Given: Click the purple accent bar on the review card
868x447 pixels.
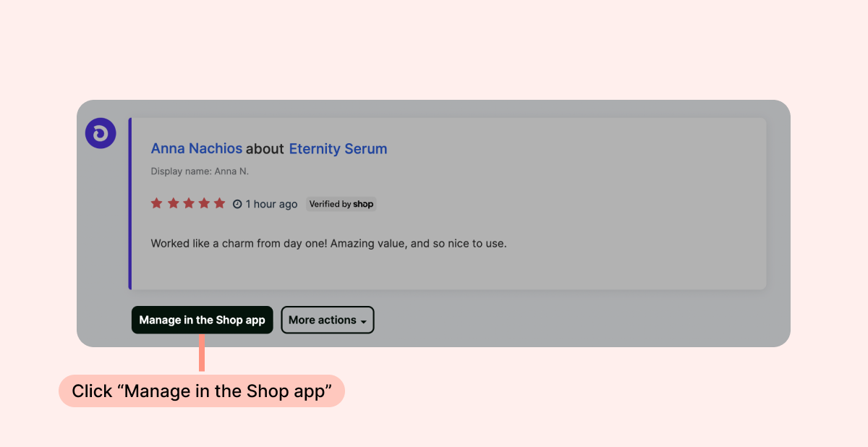Looking at the screenshot, I should pos(130,203).
